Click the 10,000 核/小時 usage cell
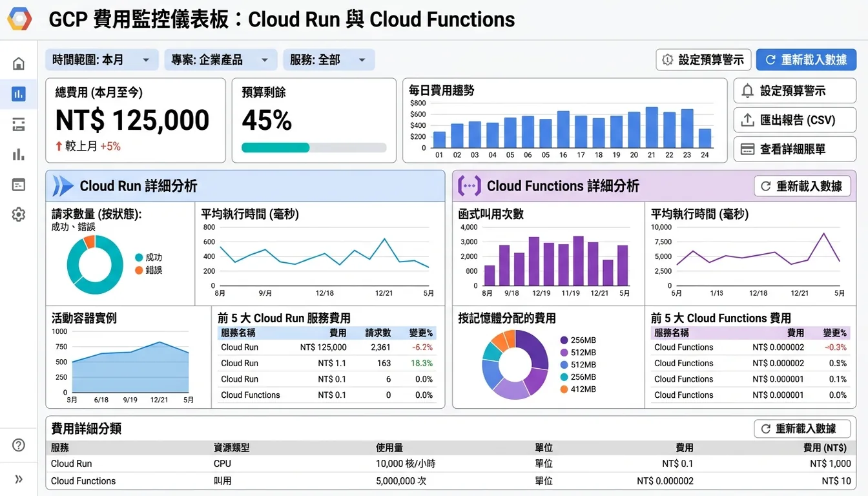This screenshot has width=868, height=496. click(406, 464)
